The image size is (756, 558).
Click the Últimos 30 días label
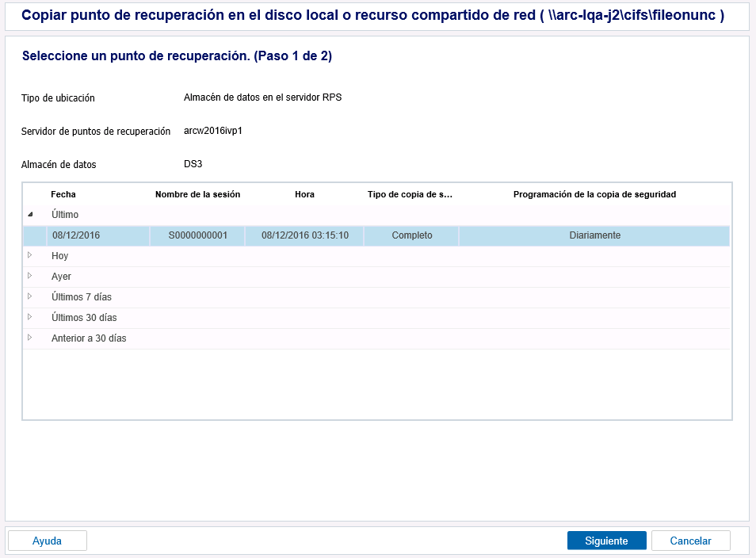click(84, 318)
